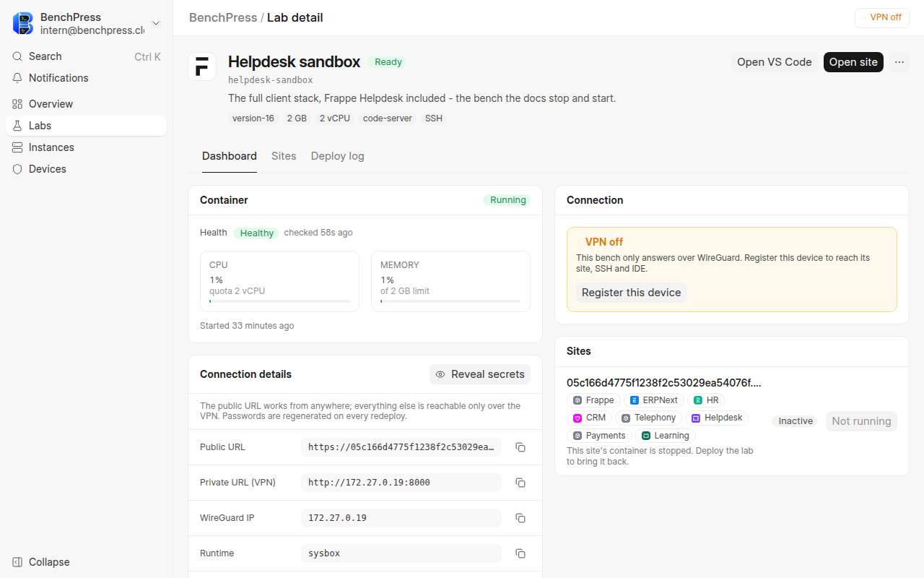This screenshot has width=924, height=578.
Task: Click the site name 05c166d4775f1238f2c53029ea54076f
Action: pos(664,383)
